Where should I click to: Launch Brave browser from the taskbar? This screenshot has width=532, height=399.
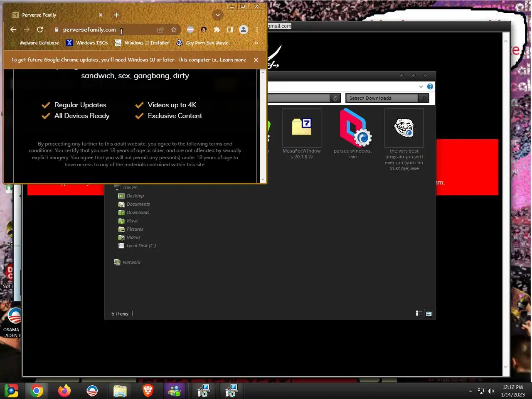148,391
